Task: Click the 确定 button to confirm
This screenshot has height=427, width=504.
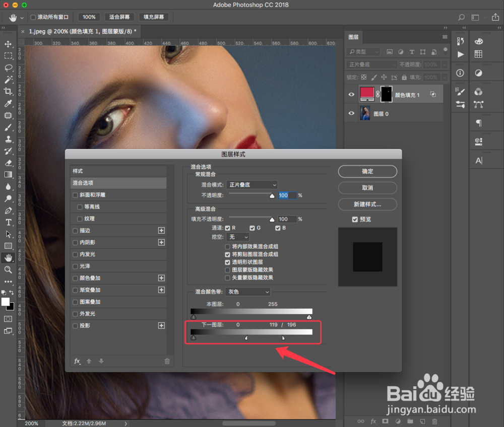Action: point(367,171)
